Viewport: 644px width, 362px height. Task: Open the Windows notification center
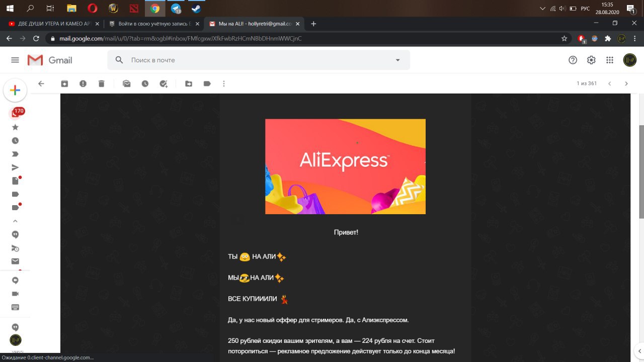pyautogui.click(x=630, y=9)
